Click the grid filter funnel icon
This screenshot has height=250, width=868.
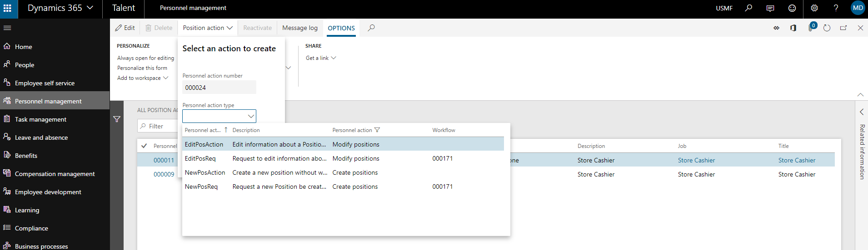point(117,119)
